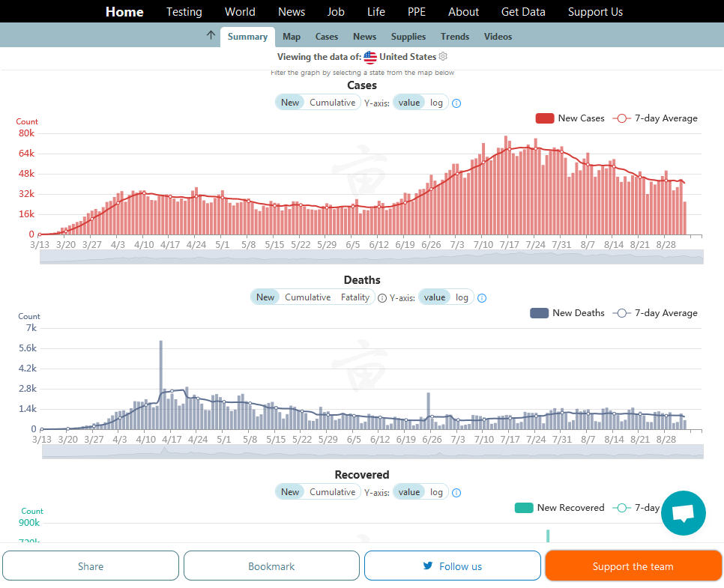Toggle Deaths 7-day Average legend
Image resolution: width=724 pixels, height=588 pixels.
click(655, 313)
